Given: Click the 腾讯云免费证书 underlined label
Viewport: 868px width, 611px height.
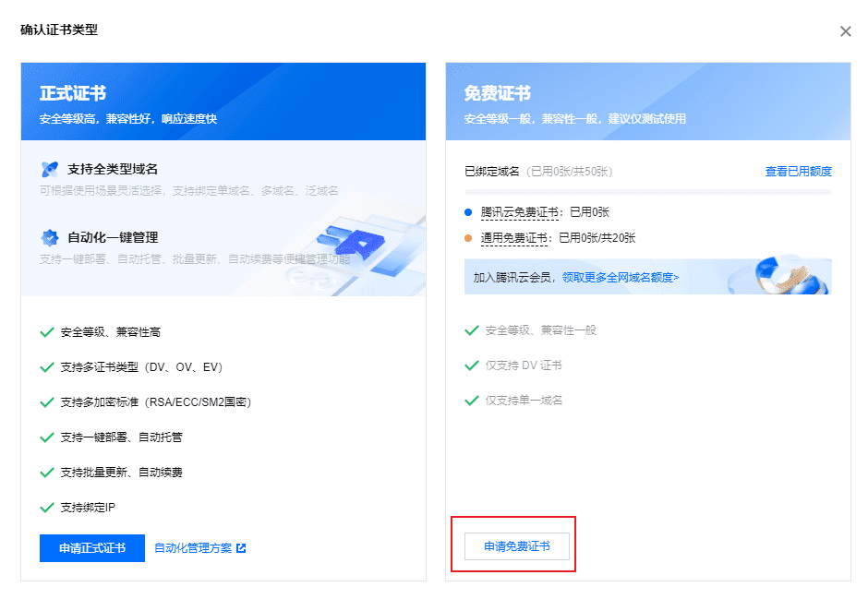Looking at the screenshot, I should (x=520, y=212).
